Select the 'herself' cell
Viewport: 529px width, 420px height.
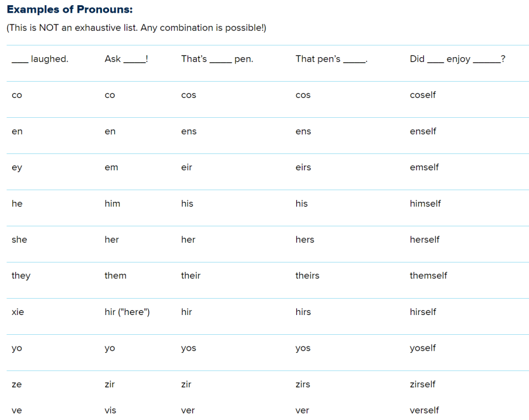coord(425,240)
